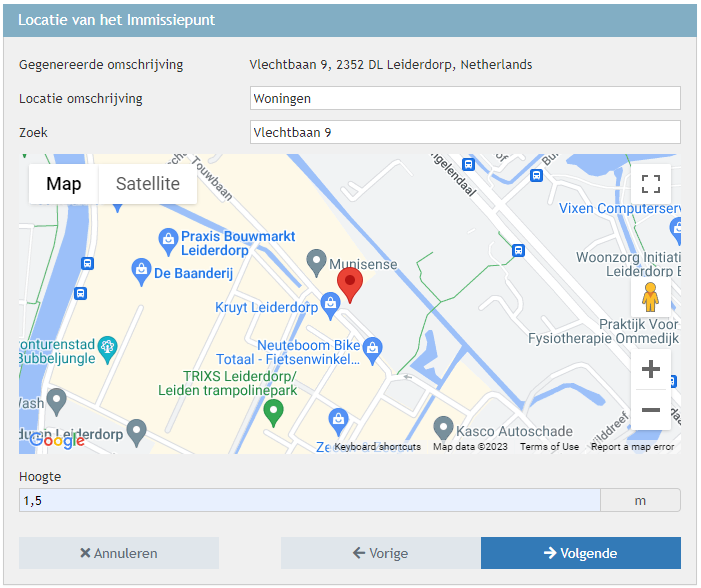Go back with the Vorige button
Viewport: 701px width, 588px height.
(x=380, y=553)
